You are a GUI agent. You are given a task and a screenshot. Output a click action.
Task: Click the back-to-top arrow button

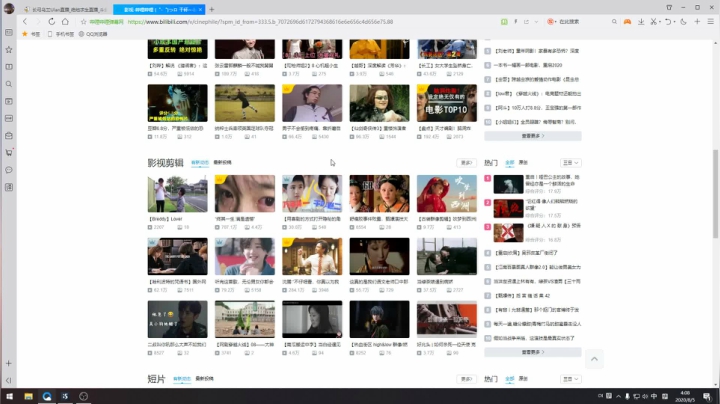(594, 359)
